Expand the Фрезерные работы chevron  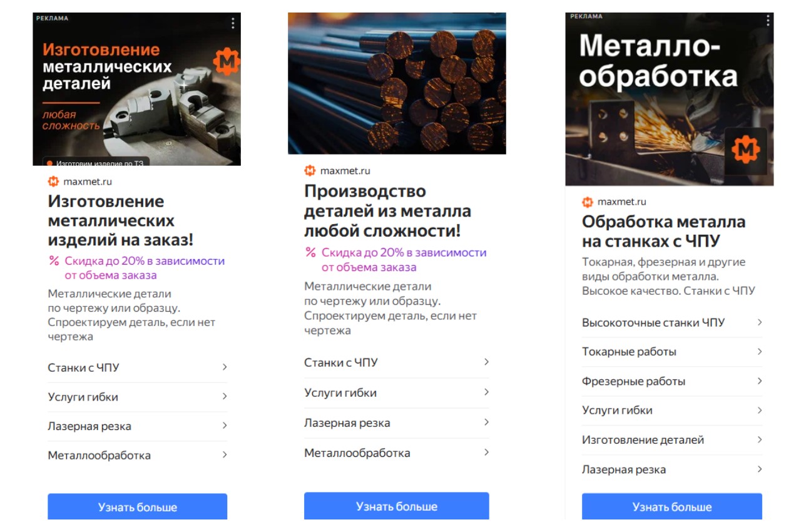760,381
